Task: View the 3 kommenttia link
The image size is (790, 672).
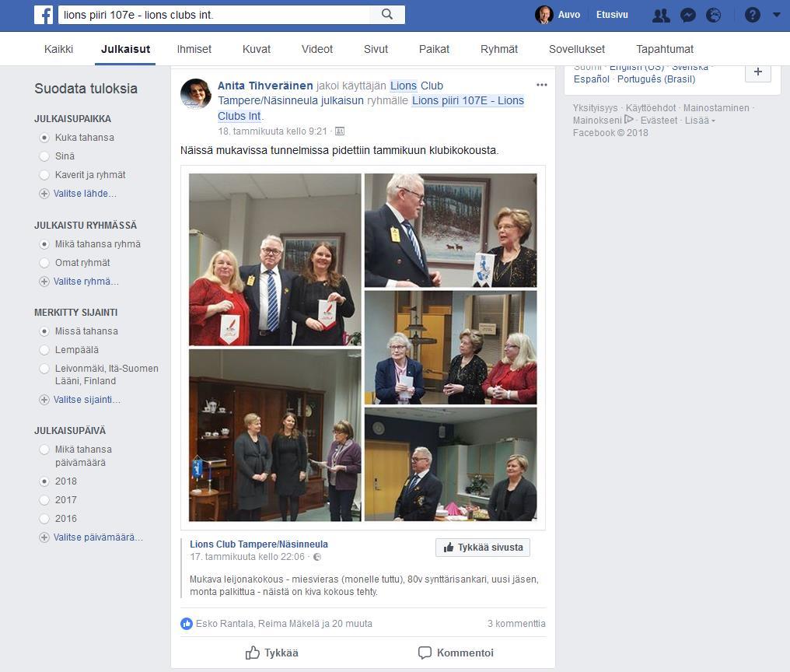Action: [x=516, y=624]
